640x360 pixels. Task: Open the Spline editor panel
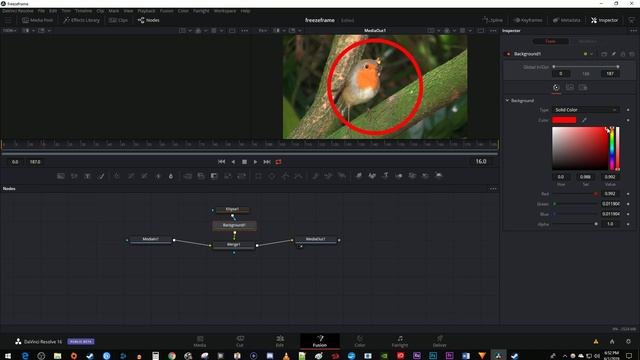(x=492, y=20)
